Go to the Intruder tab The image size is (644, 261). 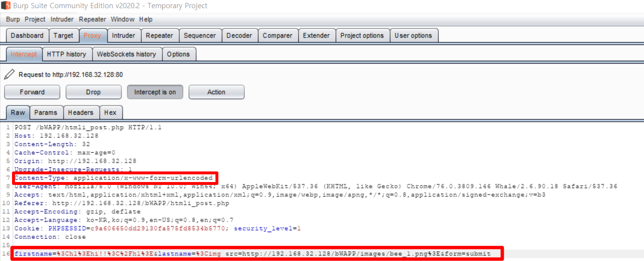pos(124,36)
